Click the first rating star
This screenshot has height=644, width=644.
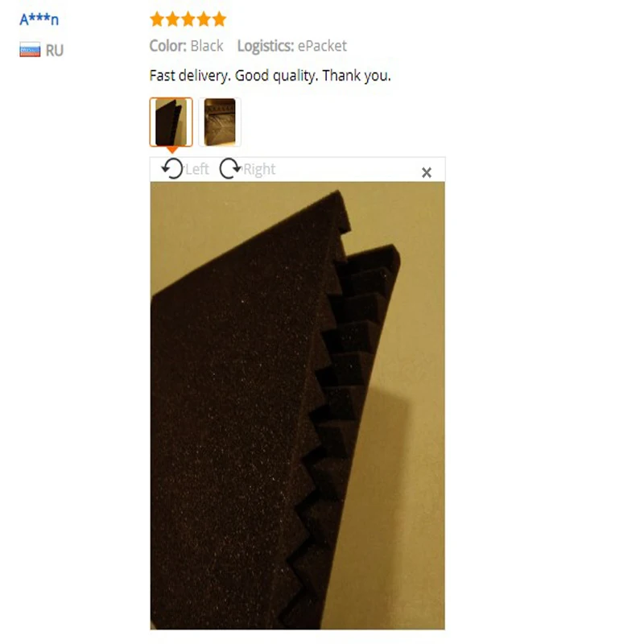click(157, 19)
